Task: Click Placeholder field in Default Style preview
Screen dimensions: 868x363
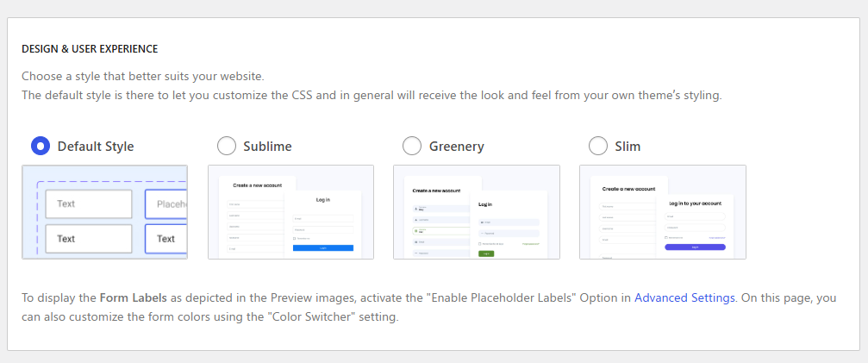Action: pos(166,204)
